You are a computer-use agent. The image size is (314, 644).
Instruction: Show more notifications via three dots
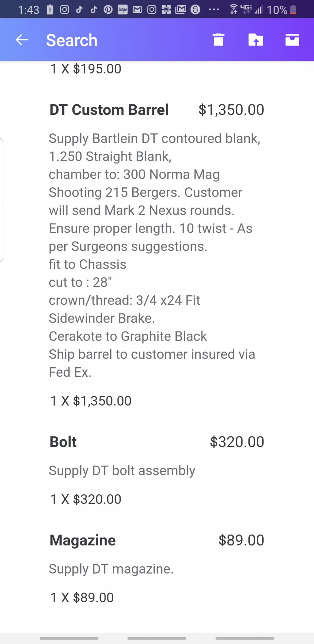214,10
